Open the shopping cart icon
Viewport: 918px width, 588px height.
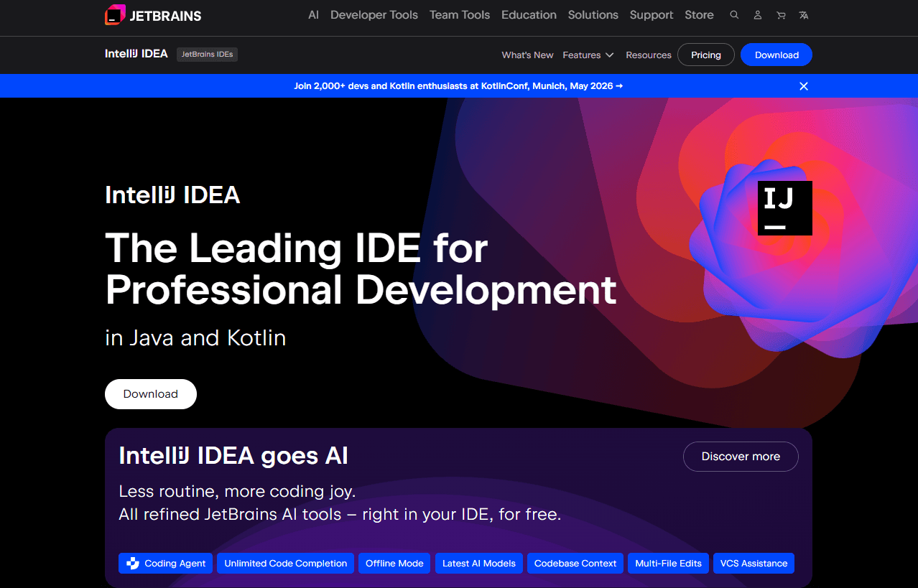click(781, 15)
